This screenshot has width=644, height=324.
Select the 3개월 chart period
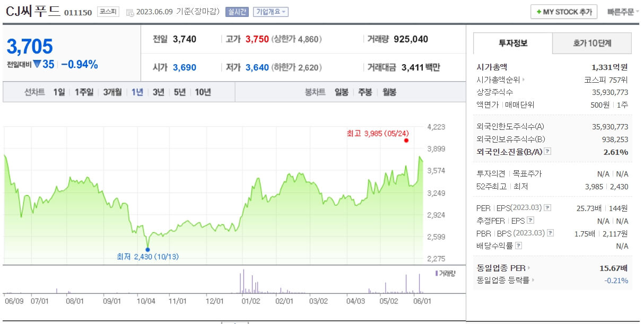112,92
